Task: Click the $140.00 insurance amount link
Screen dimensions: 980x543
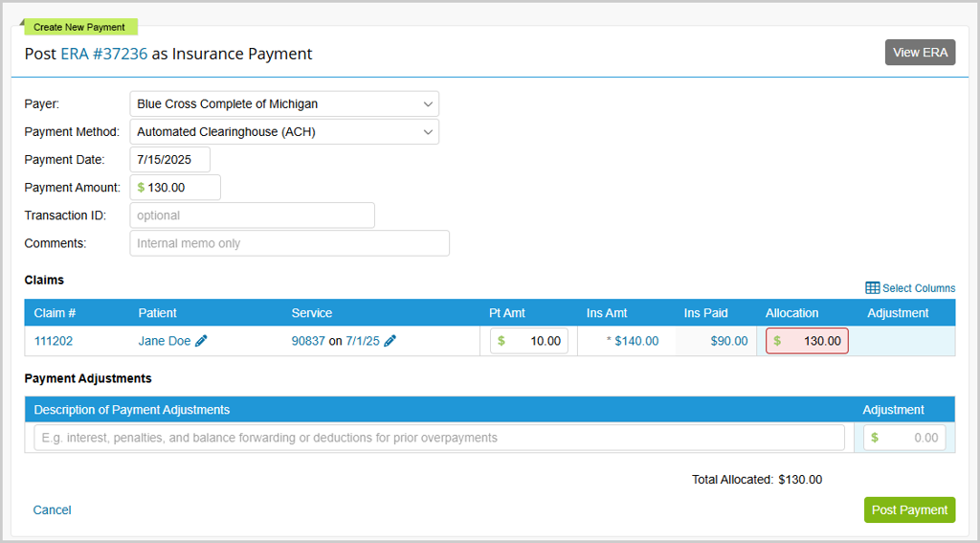Action: [636, 341]
